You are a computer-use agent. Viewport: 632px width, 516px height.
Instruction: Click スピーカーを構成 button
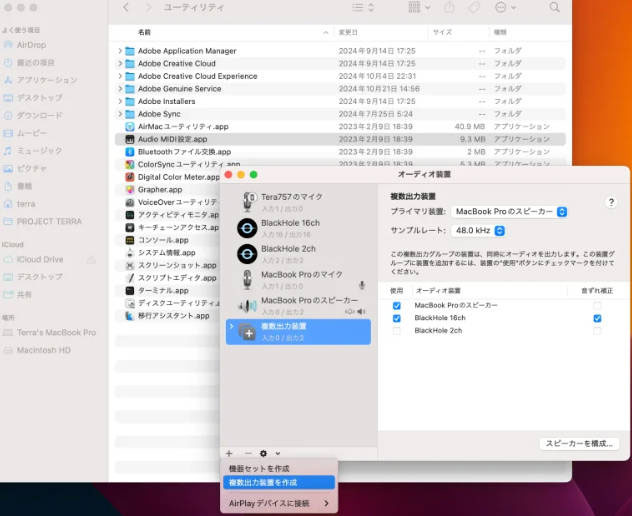click(x=579, y=444)
